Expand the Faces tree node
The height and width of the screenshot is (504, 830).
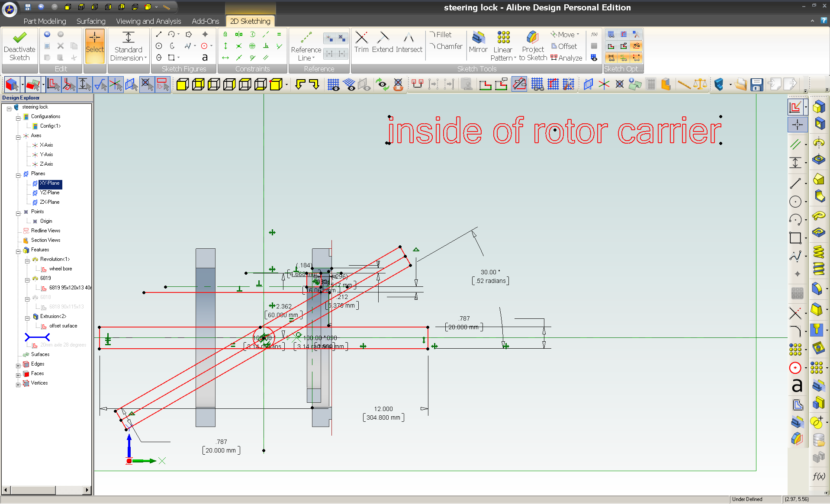coord(18,376)
